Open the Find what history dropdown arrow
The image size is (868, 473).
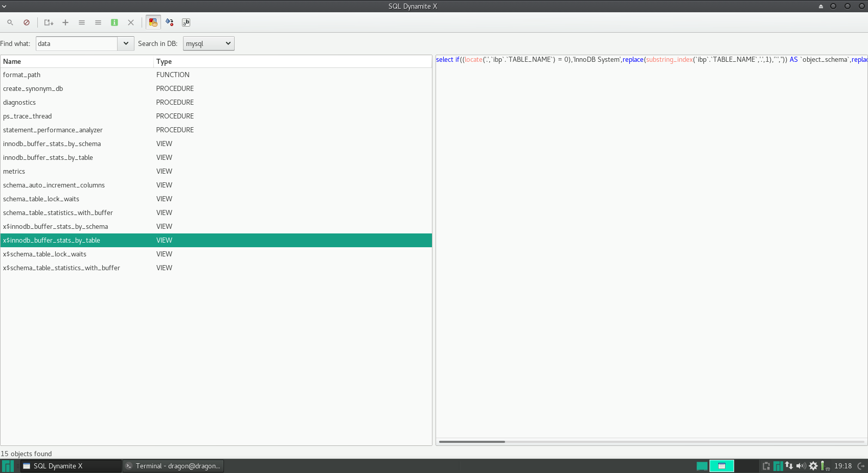click(126, 43)
